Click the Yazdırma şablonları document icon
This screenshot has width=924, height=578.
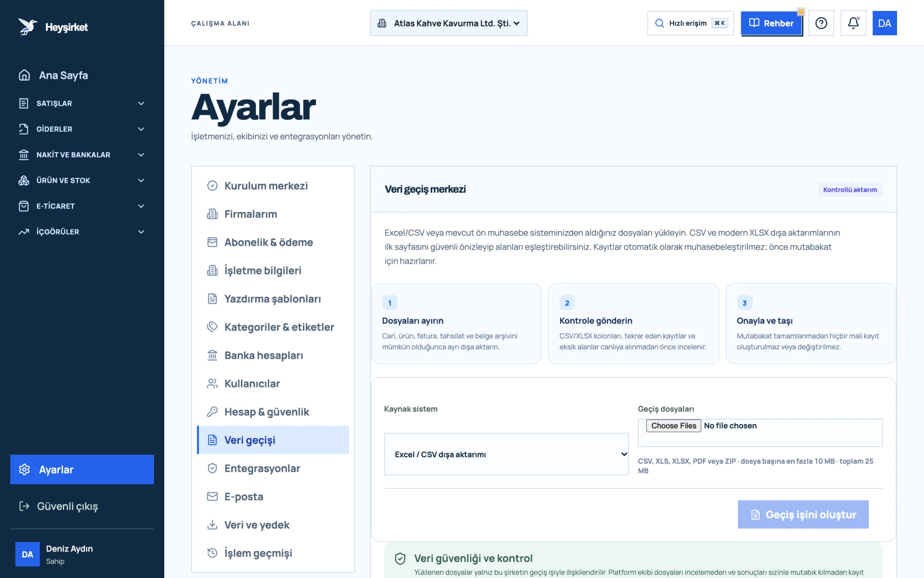[212, 299]
